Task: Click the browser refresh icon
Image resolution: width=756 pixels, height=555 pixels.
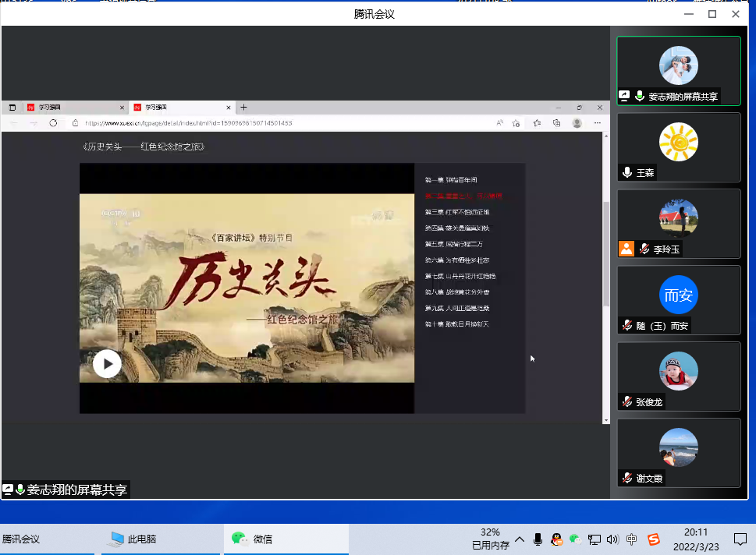Action: 53,123
